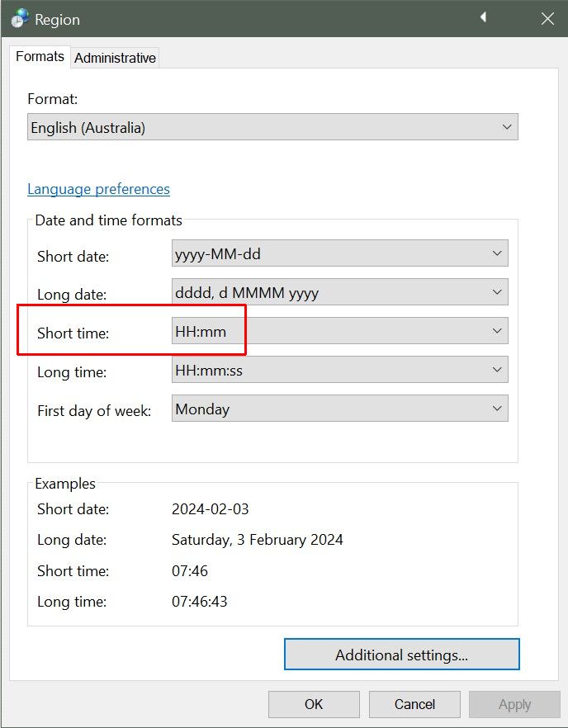The width and height of the screenshot is (568, 728).
Task: Open the Format language dropdown
Action: 272,128
